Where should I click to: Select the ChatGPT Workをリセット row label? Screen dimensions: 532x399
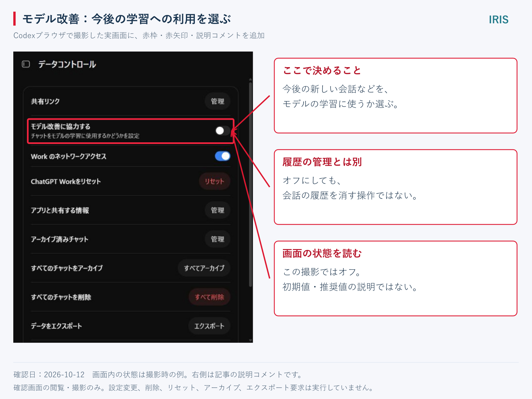(66, 182)
